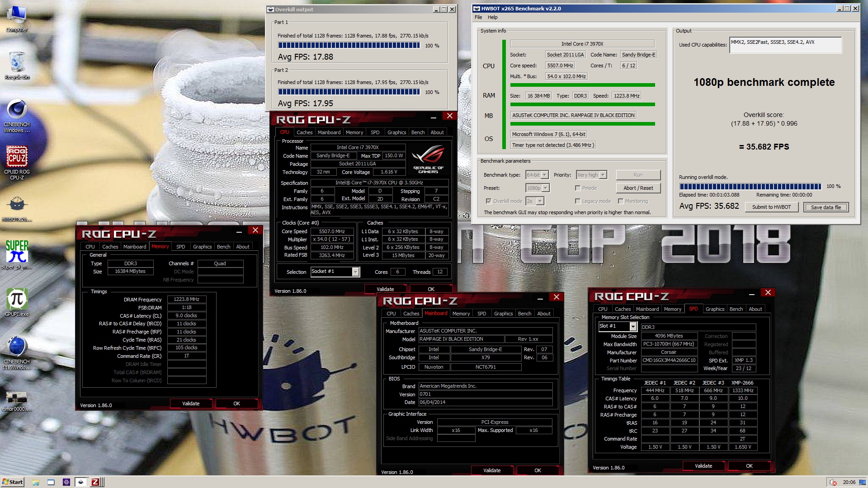Open Explorer folder icon in the taskbar
Screen dimensions: 868x488
tap(36, 482)
